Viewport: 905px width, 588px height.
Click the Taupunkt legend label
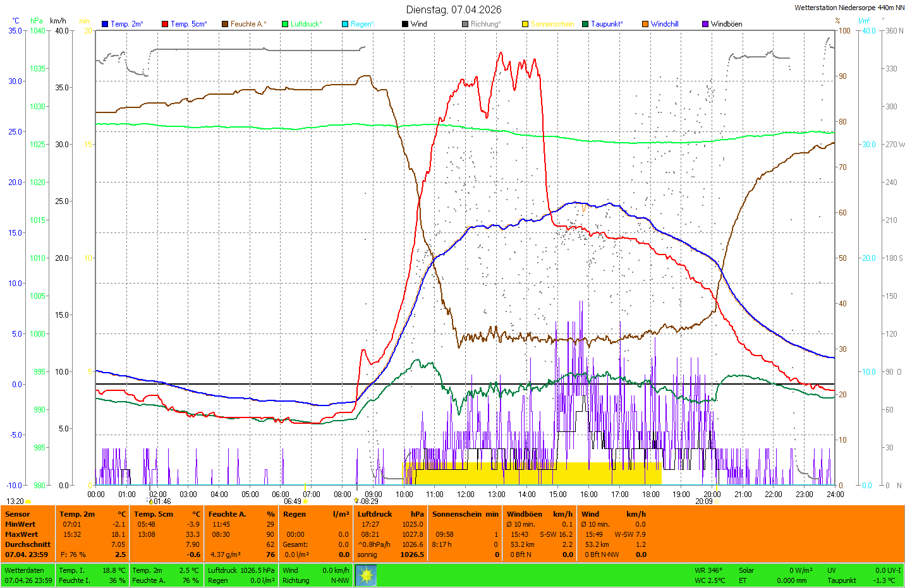pyautogui.click(x=607, y=24)
